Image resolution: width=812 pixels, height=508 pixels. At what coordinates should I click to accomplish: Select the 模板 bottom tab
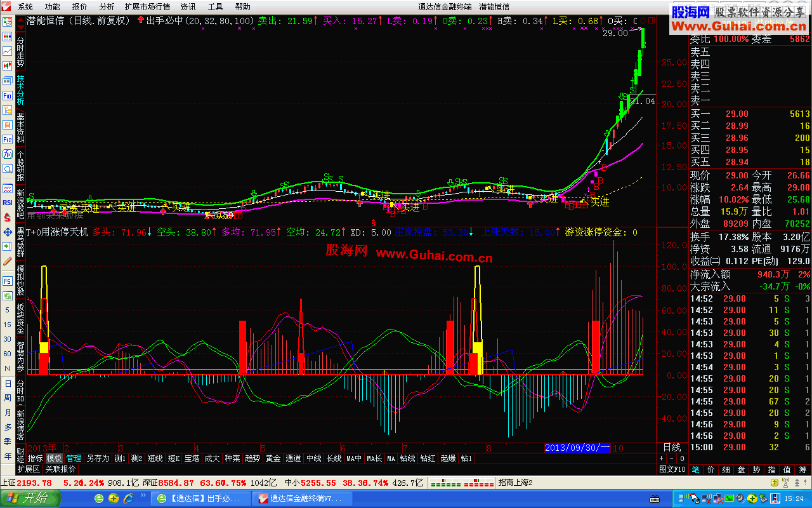point(55,458)
